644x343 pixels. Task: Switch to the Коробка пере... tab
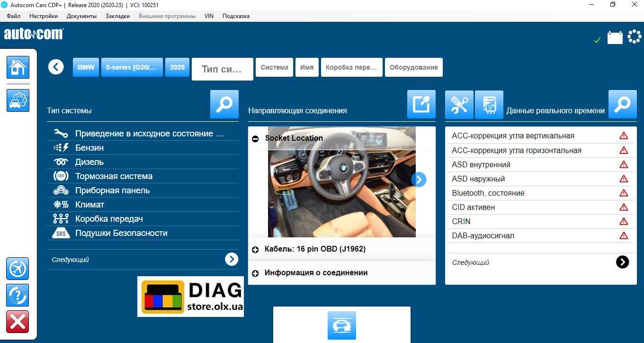(351, 67)
